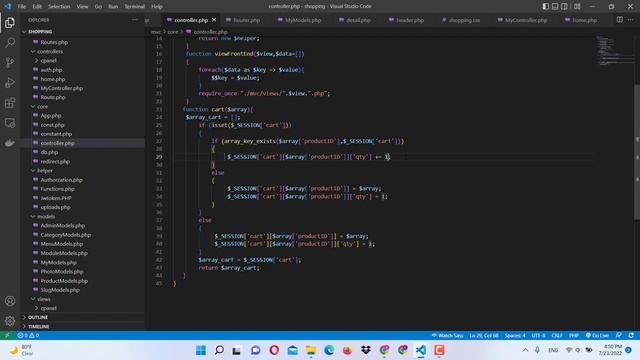
Task: Switch to the Router.php editor tab
Action: (x=243, y=20)
